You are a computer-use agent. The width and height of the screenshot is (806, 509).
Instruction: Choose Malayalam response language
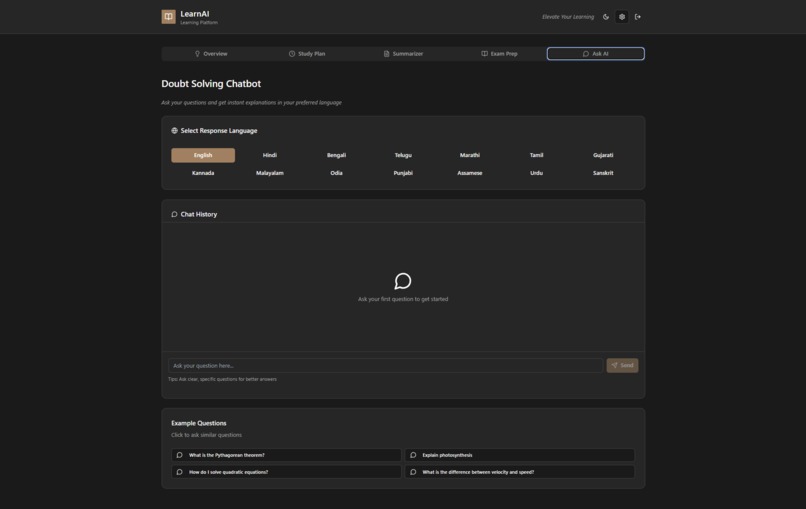click(x=270, y=173)
